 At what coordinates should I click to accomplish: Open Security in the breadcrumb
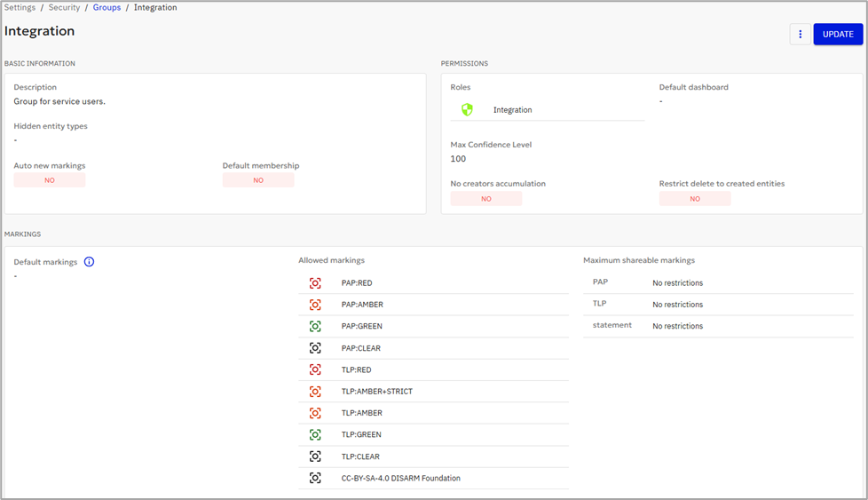tap(64, 7)
